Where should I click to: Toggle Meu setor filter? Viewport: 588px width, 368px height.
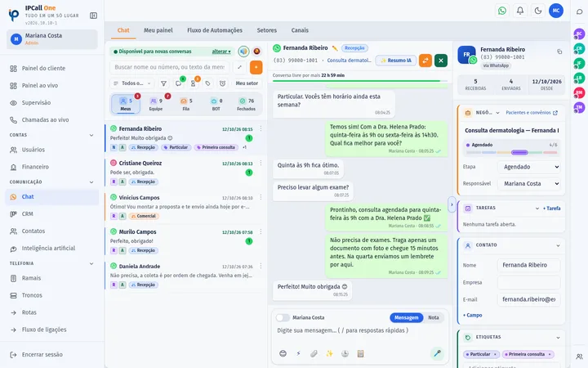(247, 83)
